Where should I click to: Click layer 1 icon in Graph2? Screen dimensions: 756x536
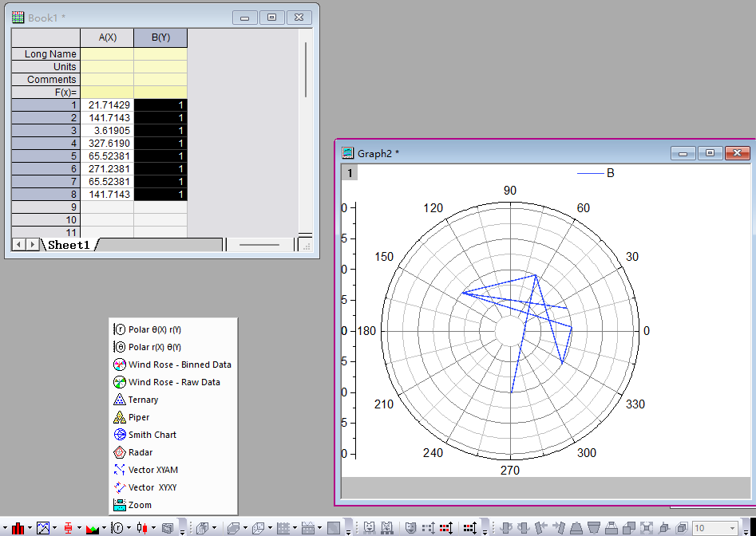coord(350,173)
